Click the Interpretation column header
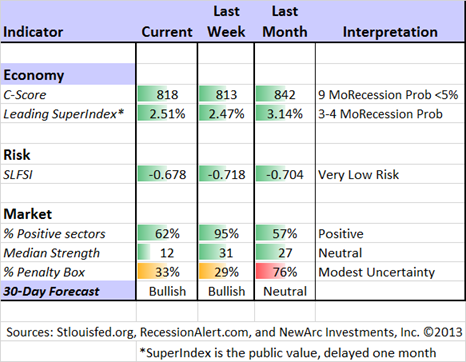 tap(390, 32)
